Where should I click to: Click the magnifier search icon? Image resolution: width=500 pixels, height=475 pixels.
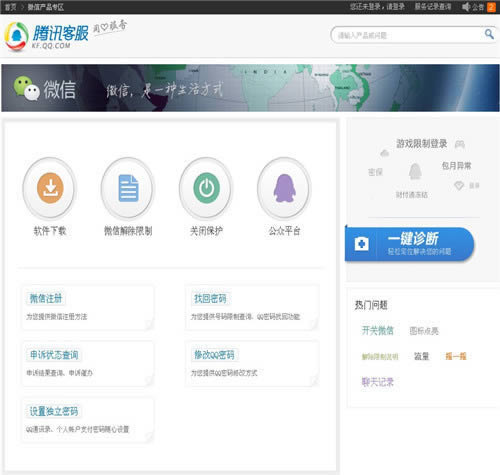pyautogui.click(x=489, y=34)
